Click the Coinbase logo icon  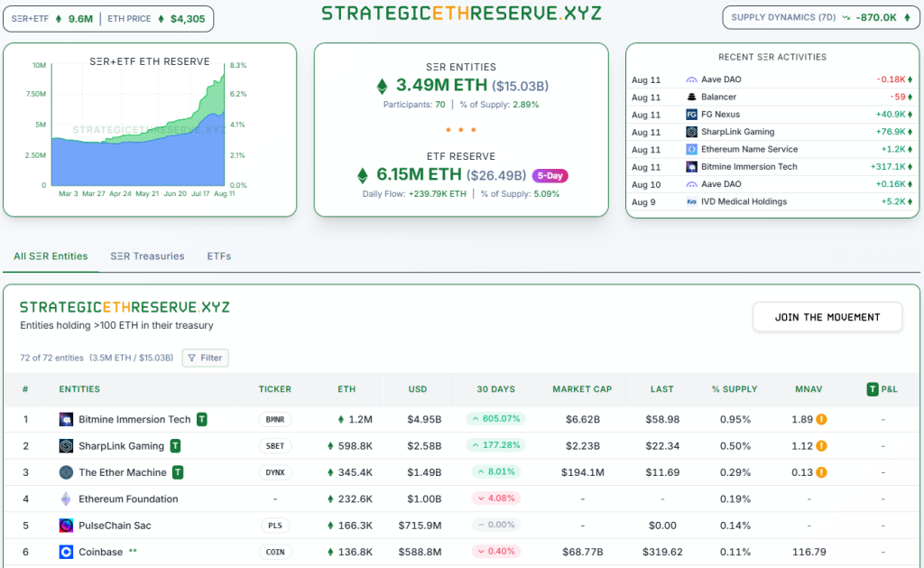click(x=66, y=552)
